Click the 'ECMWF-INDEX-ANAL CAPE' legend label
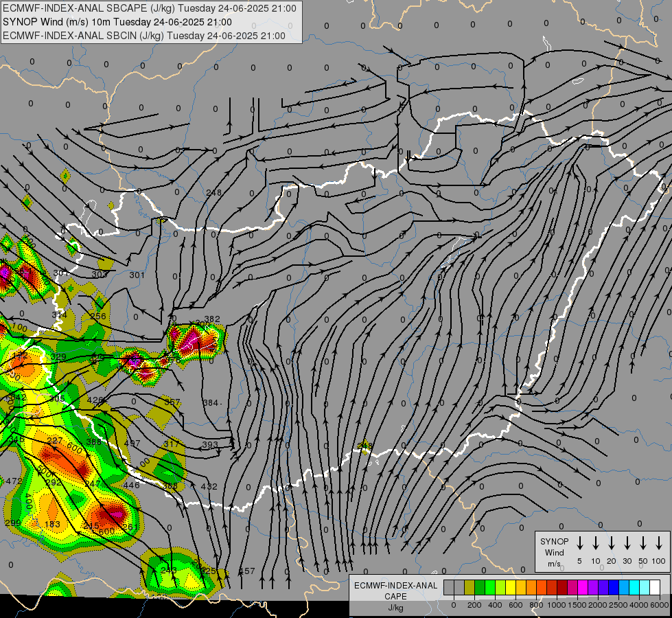This screenshot has height=618, width=672. pyautogui.click(x=395, y=591)
